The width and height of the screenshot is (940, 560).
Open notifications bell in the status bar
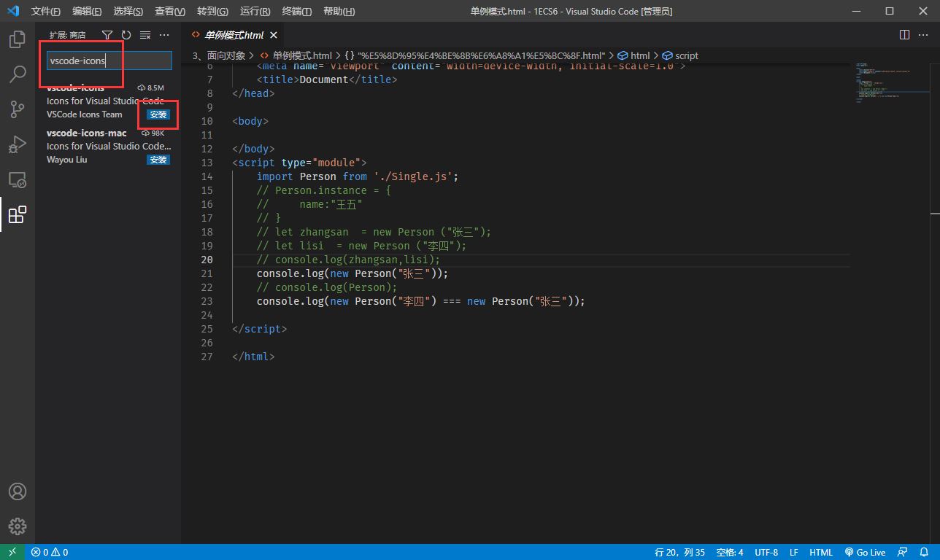924,552
